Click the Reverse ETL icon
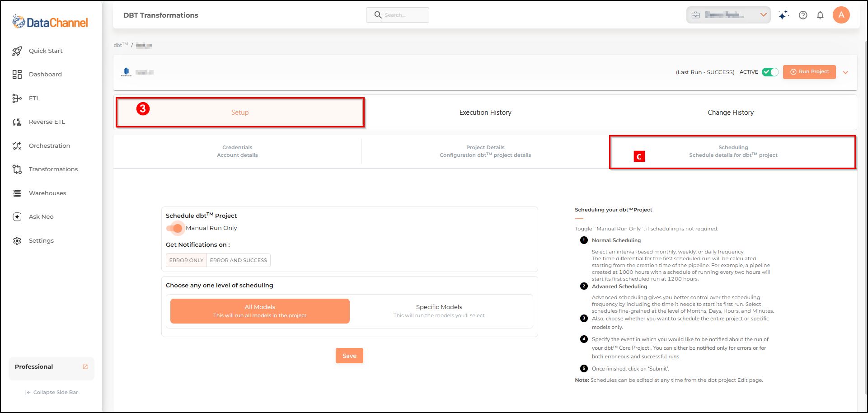868x413 pixels. (17, 122)
